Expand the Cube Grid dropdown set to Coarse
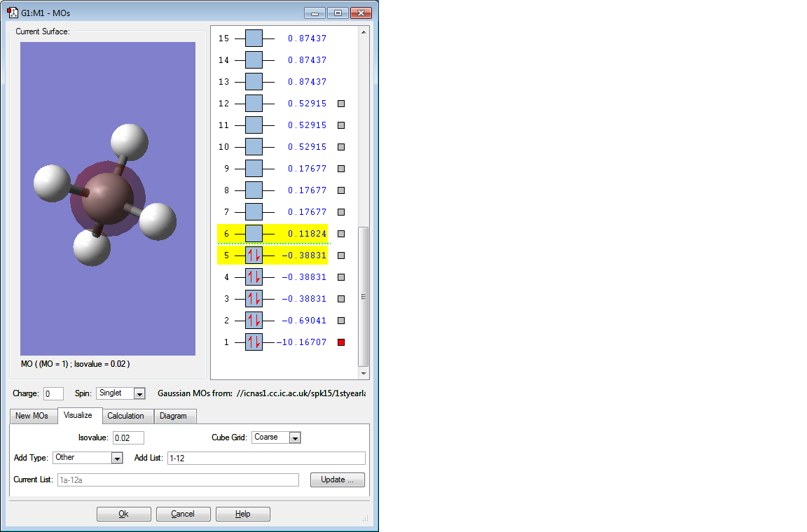 click(294, 437)
